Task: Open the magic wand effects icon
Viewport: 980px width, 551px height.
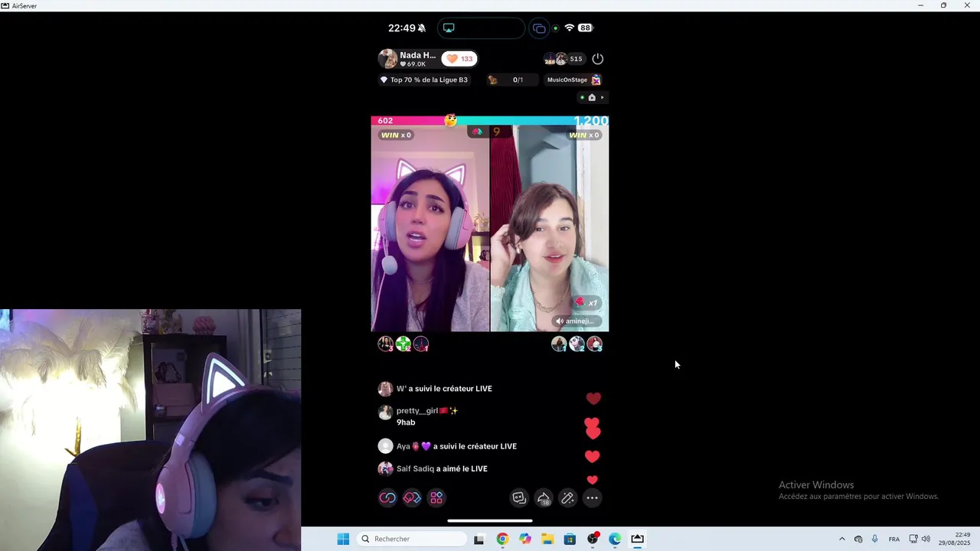Action: [567, 498]
